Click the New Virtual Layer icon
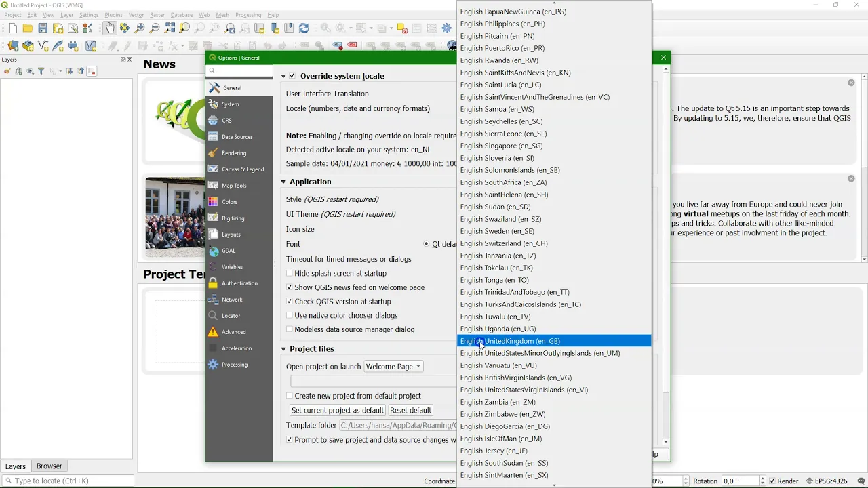This screenshot has width=868, height=488. coord(91,46)
